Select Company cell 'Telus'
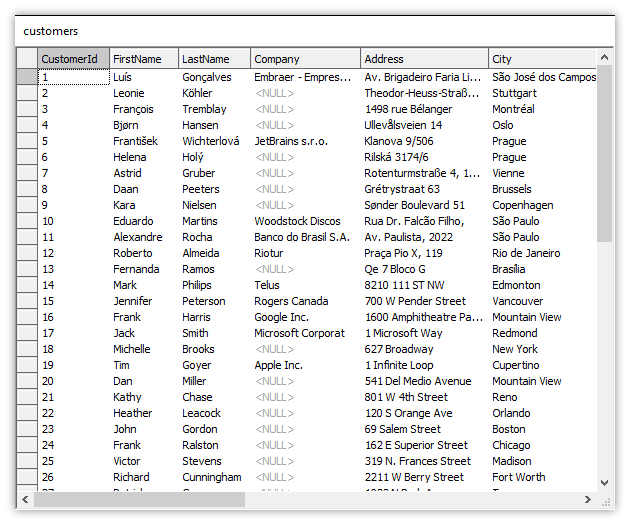This screenshot has width=630, height=525. click(305, 285)
